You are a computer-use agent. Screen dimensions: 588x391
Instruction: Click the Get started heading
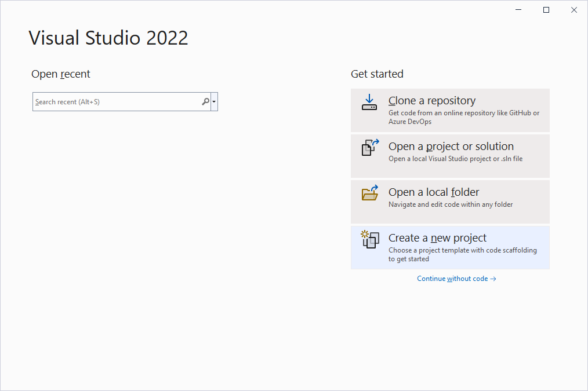click(377, 74)
